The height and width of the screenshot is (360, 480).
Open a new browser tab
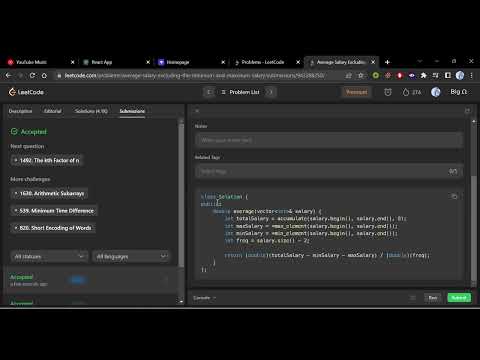coord(387,62)
